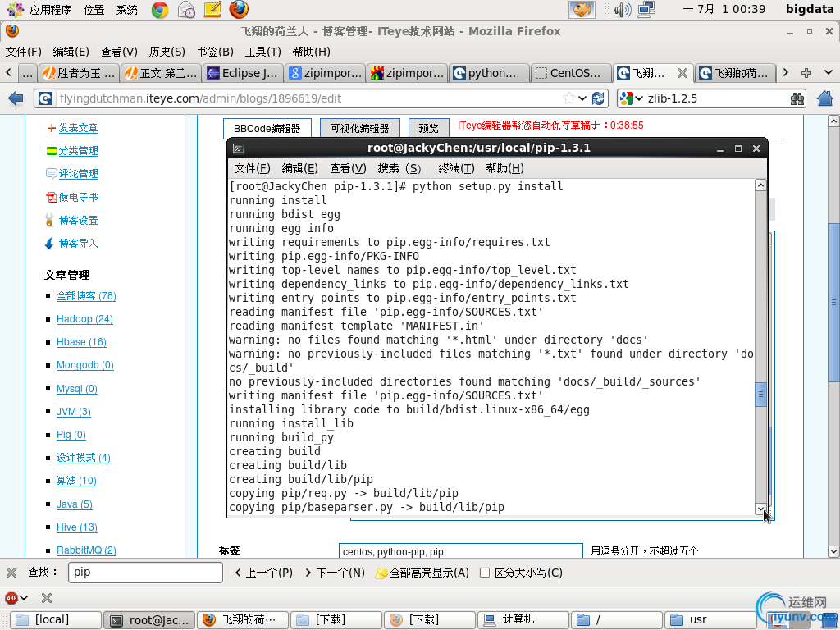Click the terminal window menu icon in its title bar
The height and width of the screenshot is (630, 840).
pos(239,148)
